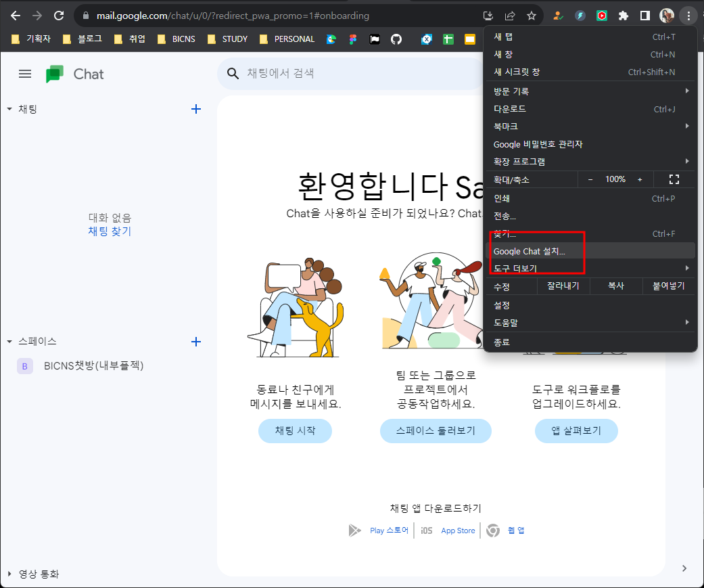Click the 채팅 시작 button

[x=295, y=431]
